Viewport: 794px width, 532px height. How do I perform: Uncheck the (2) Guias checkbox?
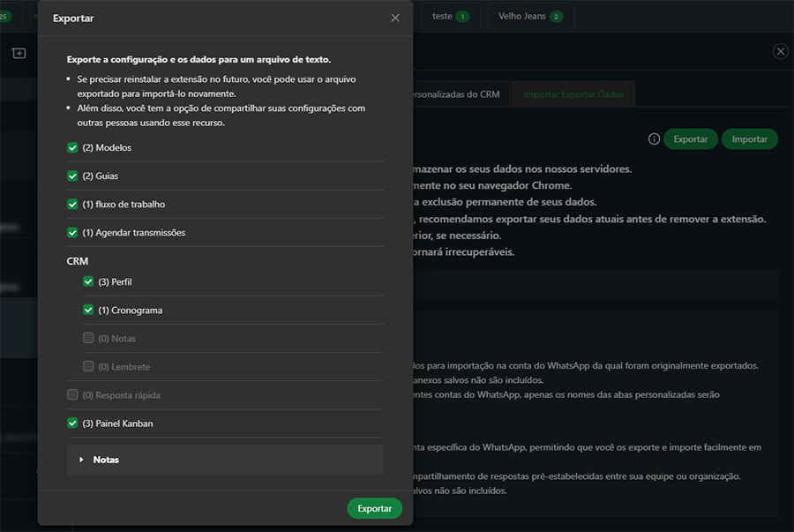(x=72, y=176)
